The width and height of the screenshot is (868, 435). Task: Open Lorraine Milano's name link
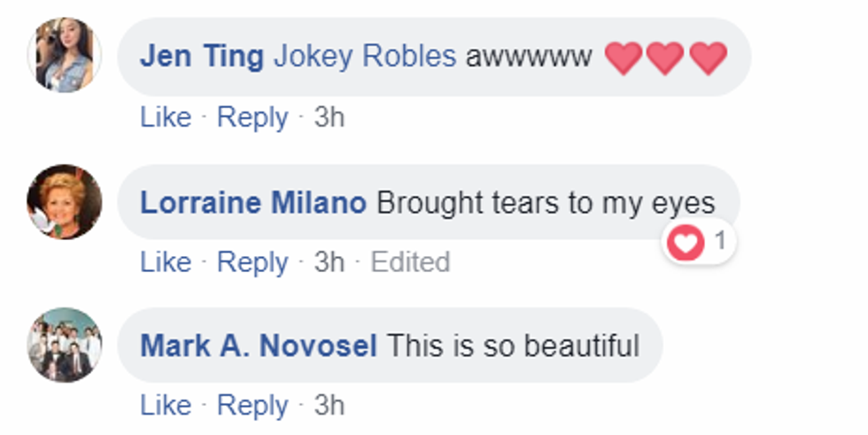pyautogui.click(x=253, y=203)
